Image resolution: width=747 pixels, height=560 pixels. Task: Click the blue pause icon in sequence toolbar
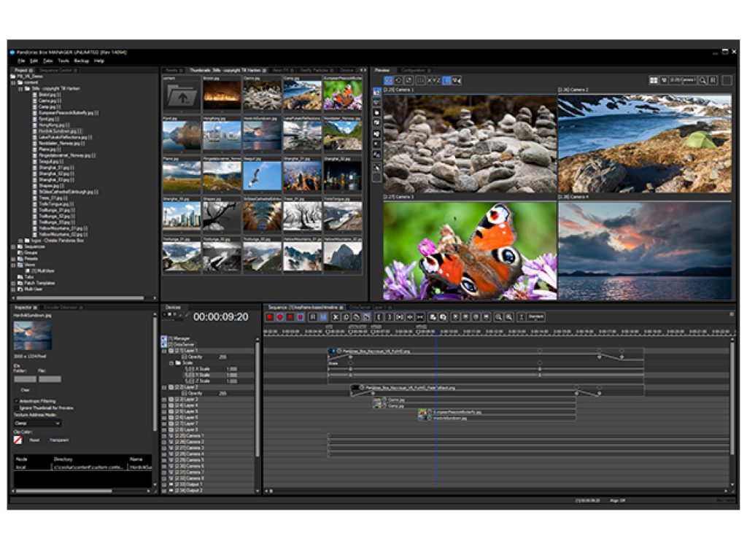click(323, 317)
